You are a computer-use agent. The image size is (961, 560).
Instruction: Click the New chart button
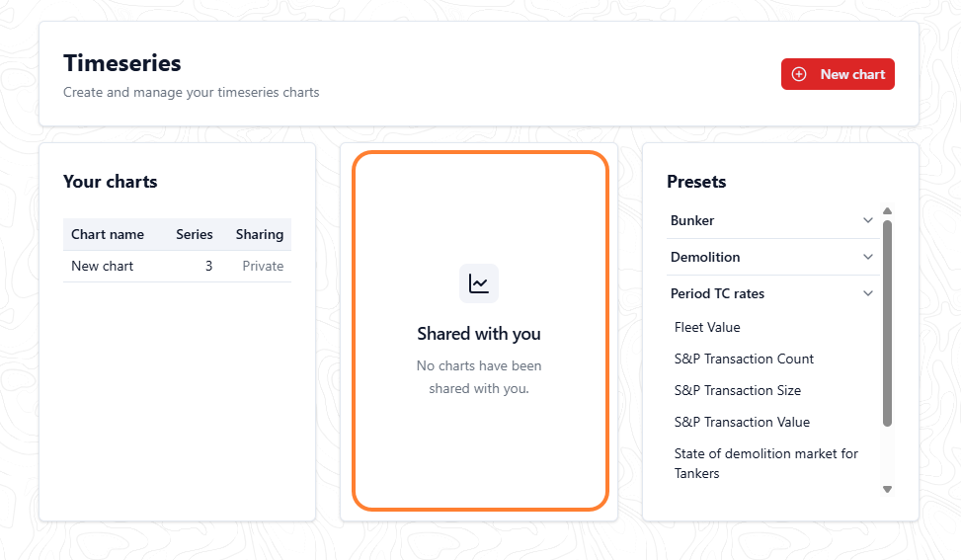[x=838, y=74]
